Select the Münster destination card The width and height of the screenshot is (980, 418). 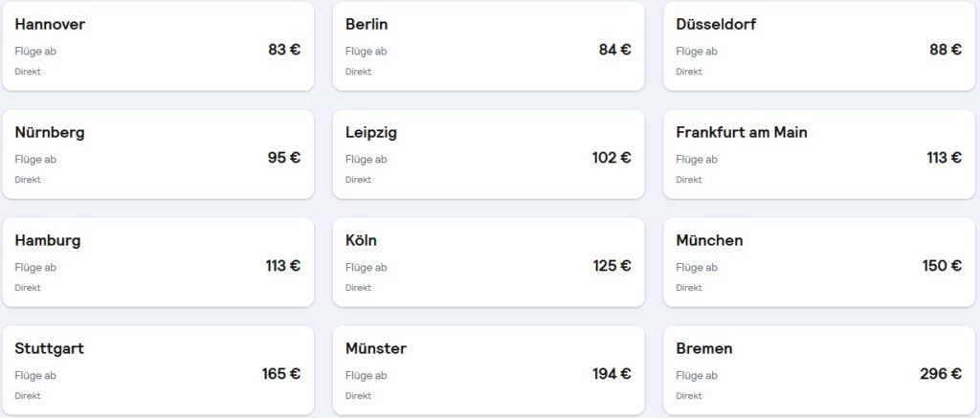pyautogui.click(x=488, y=370)
